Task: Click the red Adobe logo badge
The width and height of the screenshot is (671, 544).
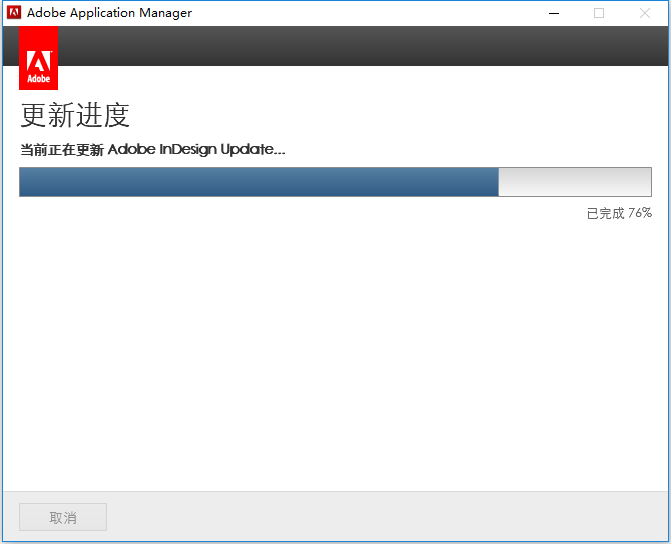Action: point(39,58)
